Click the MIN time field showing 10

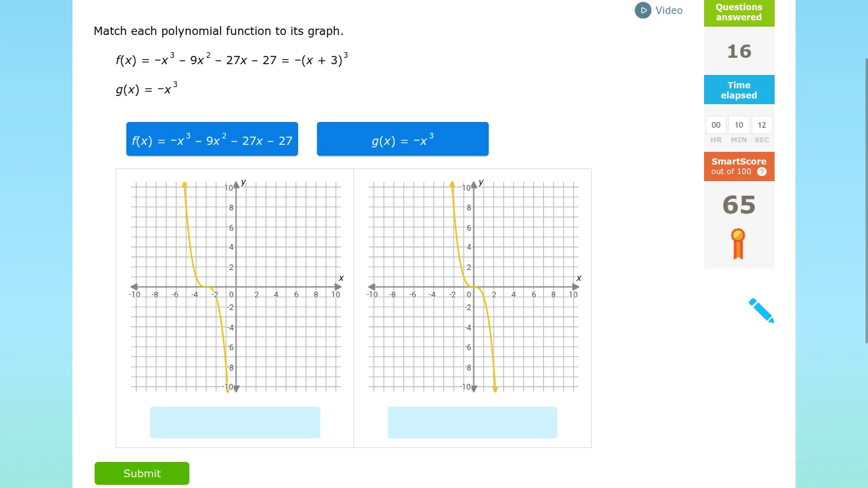point(738,125)
